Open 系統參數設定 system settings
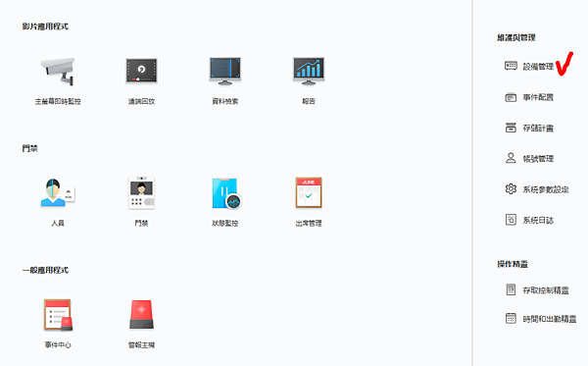The width and height of the screenshot is (588, 366). coord(537,189)
